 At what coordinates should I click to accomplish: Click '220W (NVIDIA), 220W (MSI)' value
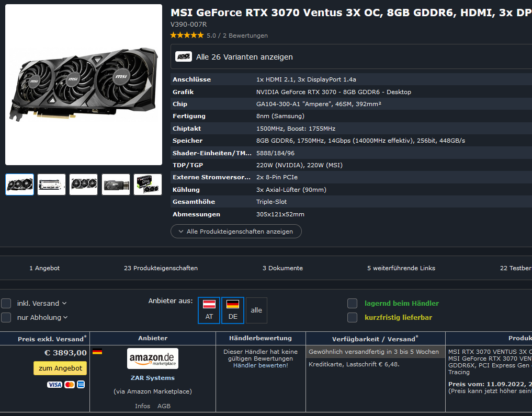(x=299, y=165)
